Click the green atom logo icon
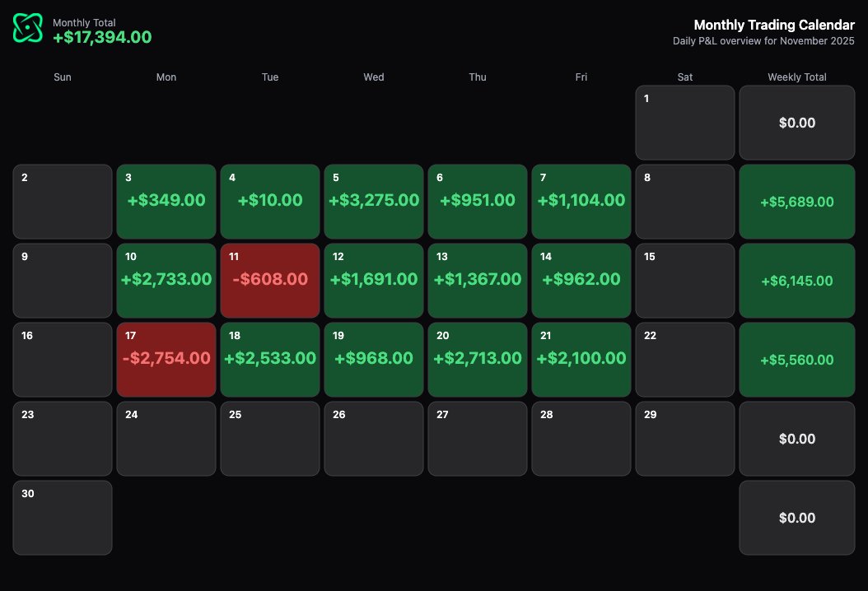 (27, 27)
